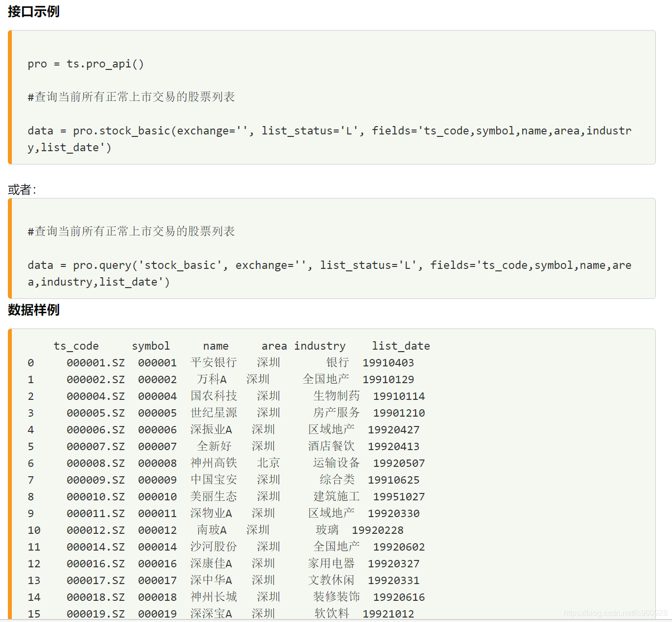Click the wrapped text y,list_date')
The width and height of the screenshot is (672, 622).
[69, 148]
